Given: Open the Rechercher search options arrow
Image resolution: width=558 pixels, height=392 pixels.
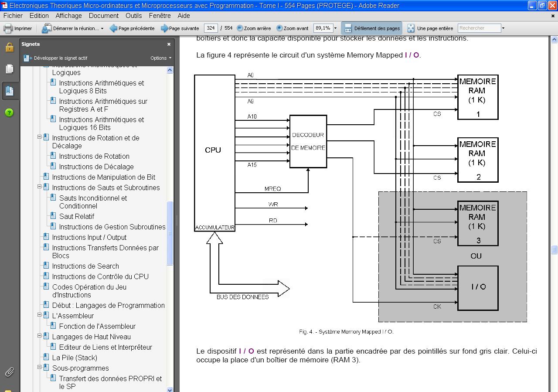Looking at the screenshot, I should coord(503,28).
